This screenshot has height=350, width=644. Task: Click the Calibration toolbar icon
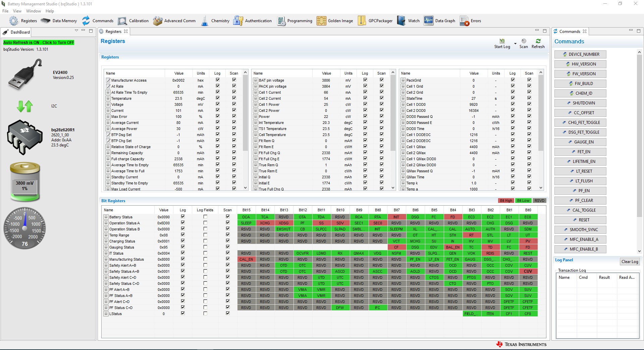point(122,21)
